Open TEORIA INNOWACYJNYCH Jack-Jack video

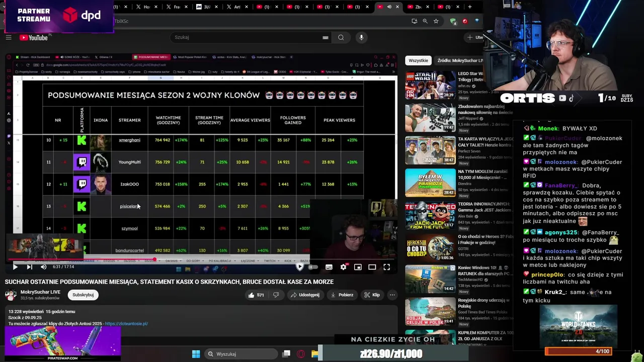(x=430, y=215)
